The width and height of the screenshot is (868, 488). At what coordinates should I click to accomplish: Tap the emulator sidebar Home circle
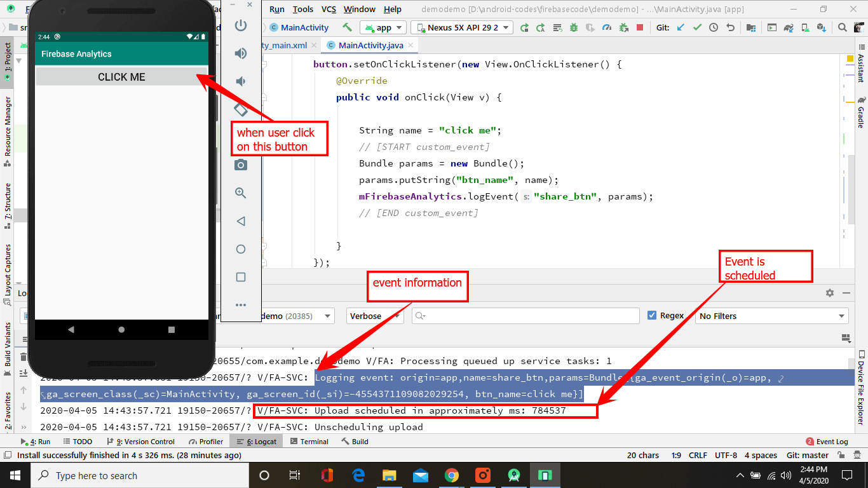241,249
